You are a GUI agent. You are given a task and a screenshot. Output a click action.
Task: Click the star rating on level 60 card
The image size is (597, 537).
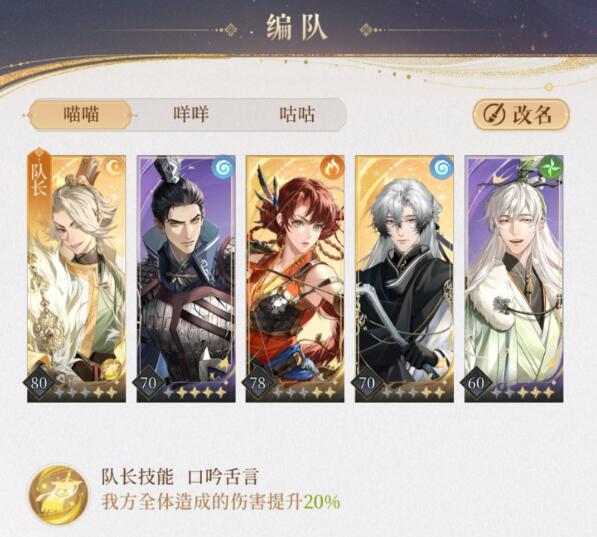point(522,392)
